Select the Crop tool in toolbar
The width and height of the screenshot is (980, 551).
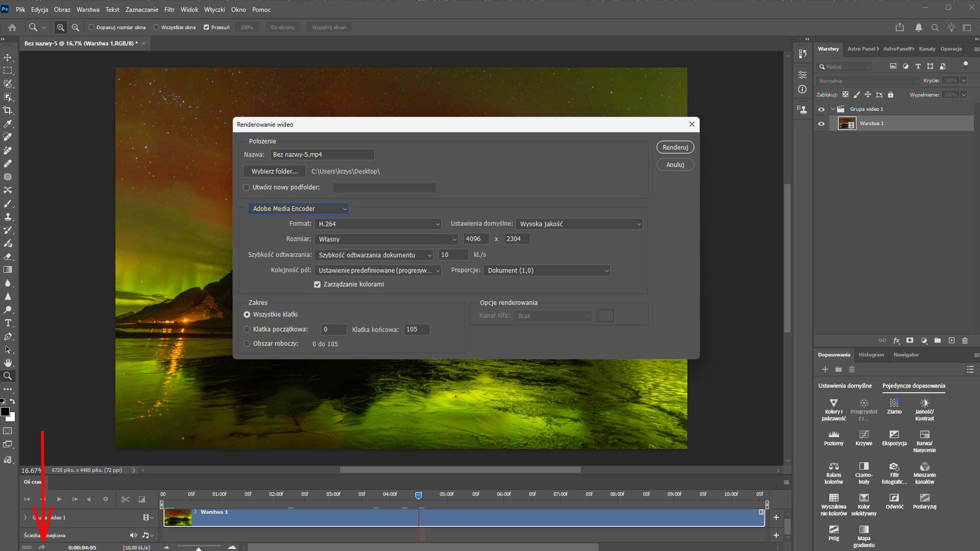(x=8, y=110)
